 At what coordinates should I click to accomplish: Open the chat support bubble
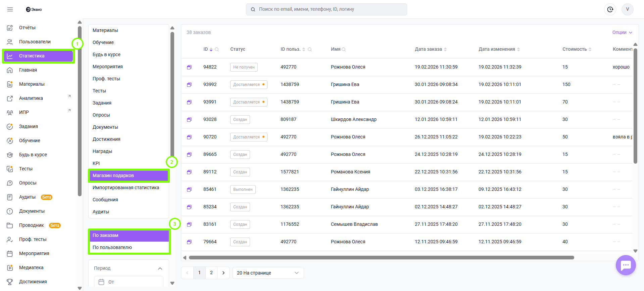pos(626,265)
